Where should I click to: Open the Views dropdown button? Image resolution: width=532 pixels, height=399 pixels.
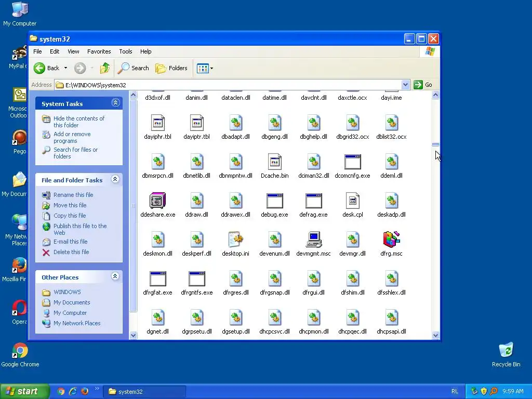(x=205, y=68)
